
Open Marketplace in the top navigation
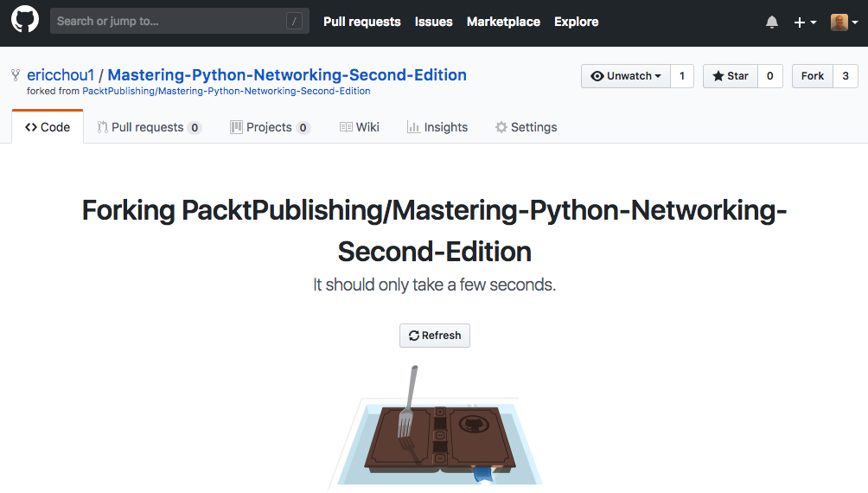(503, 22)
